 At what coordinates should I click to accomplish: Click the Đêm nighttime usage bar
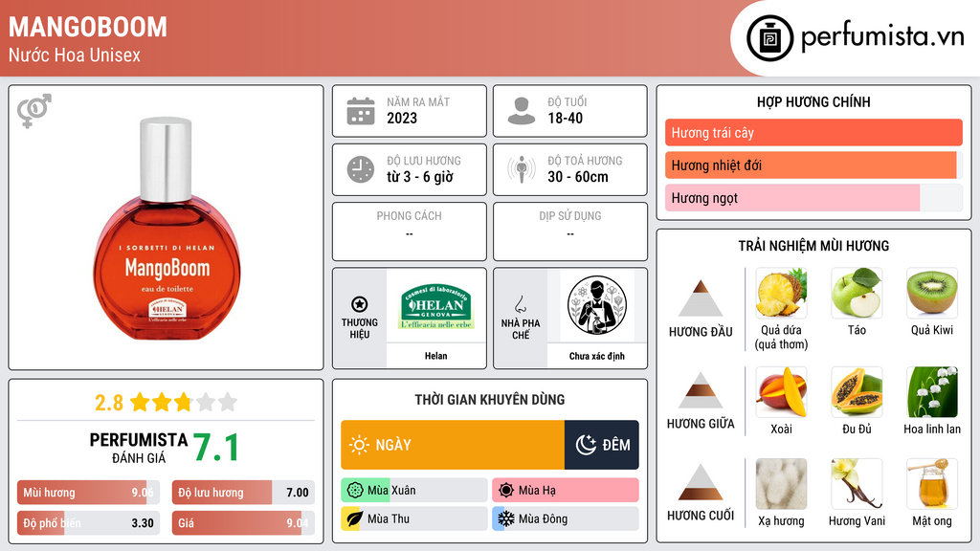[602, 445]
